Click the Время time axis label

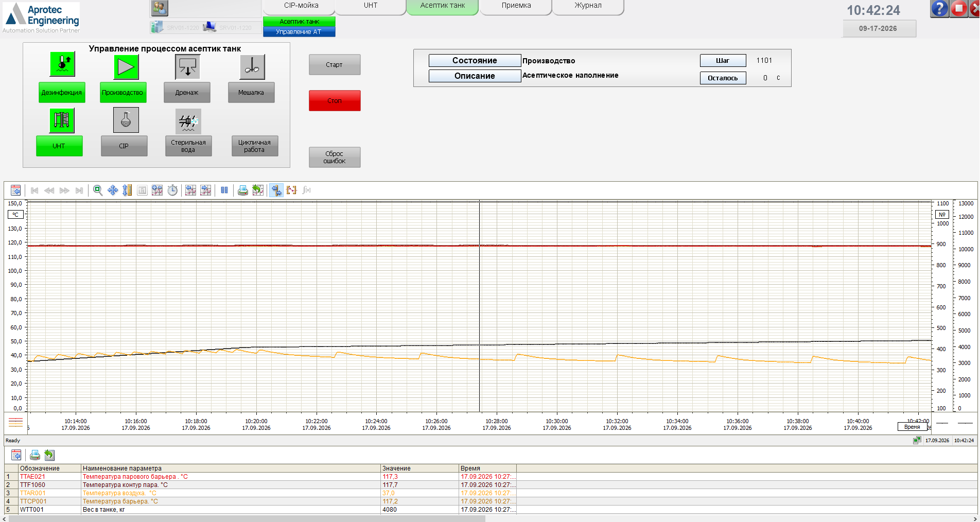(x=912, y=427)
